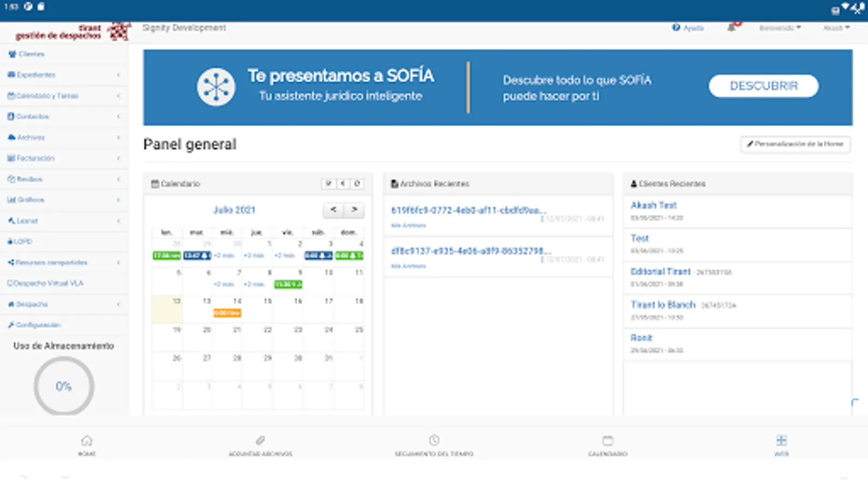Image resolution: width=868 pixels, height=488 pixels.
Task: Tap the Calendario icon in bottom bar
Action: click(608, 440)
